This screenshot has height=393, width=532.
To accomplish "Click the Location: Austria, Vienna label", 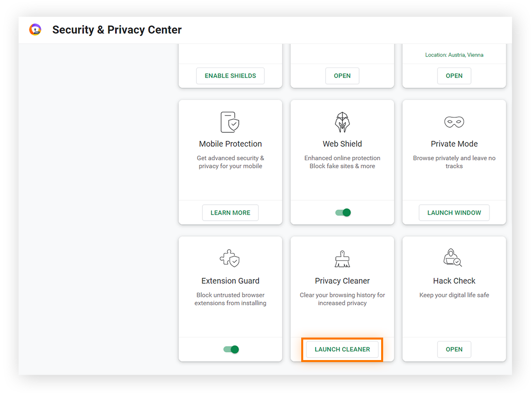I will pyautogui.click(x=454, y=55).
